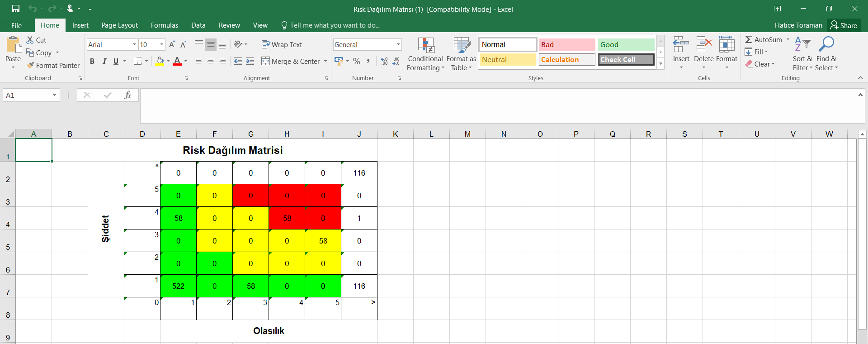Expand the General number format dropdown
The height and width of the screenshot is (344, 868).
(398, 44)
